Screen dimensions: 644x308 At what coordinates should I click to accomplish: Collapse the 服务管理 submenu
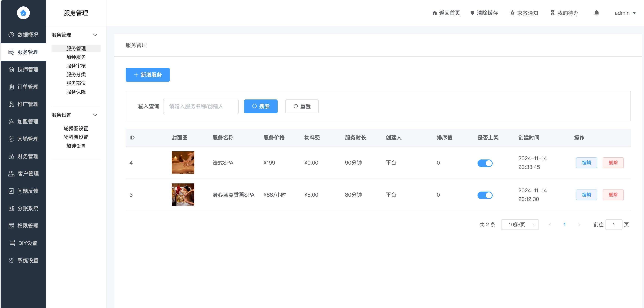click(95, 35)
